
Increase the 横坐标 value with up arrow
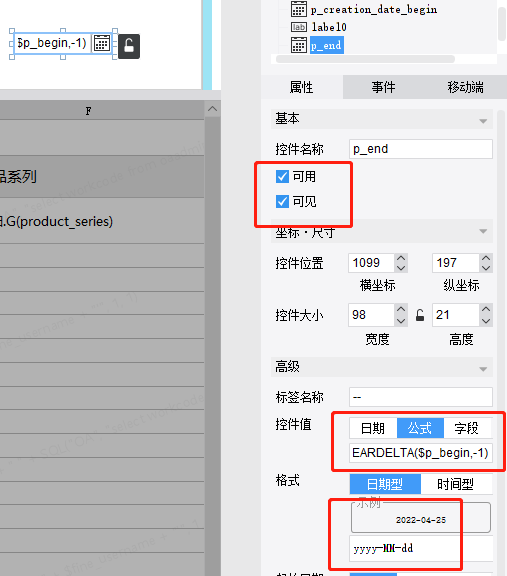[401, 258]
